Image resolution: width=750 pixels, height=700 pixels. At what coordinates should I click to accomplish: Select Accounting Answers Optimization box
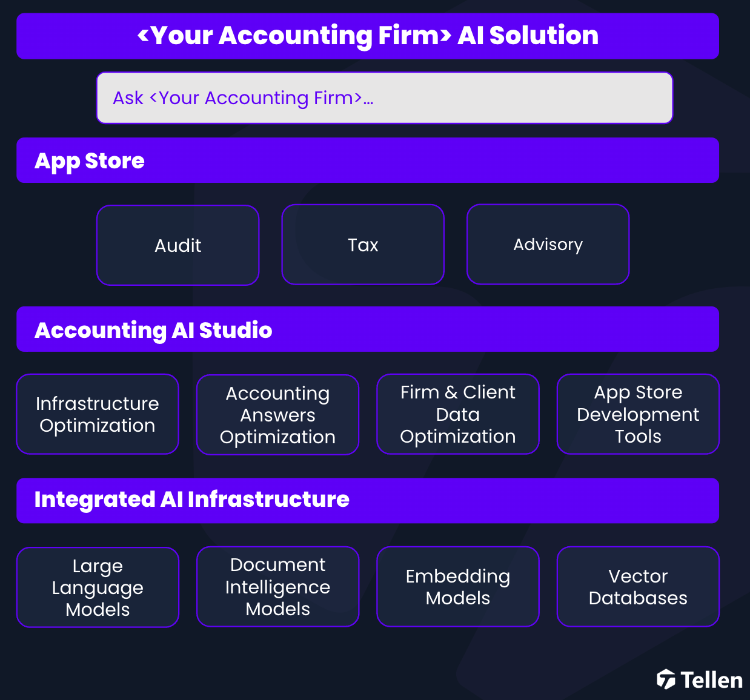tap(278, 415)
